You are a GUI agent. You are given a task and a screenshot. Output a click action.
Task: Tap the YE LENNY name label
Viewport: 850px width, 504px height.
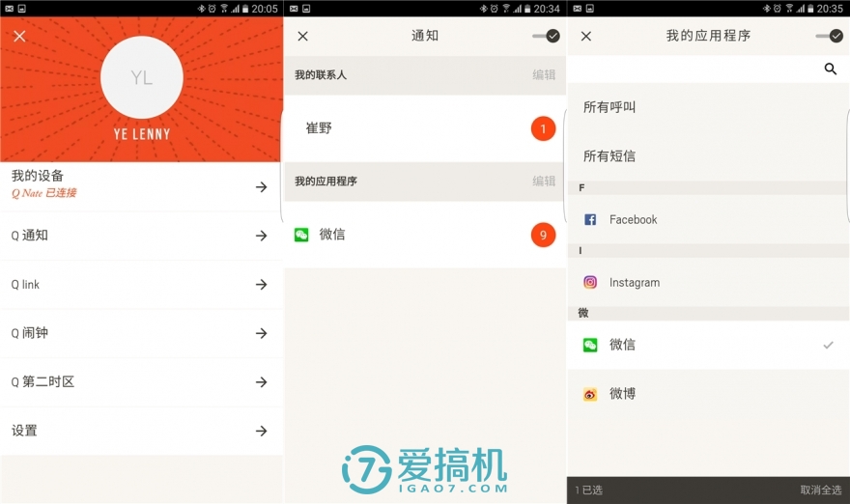click(x=141, y=134)
